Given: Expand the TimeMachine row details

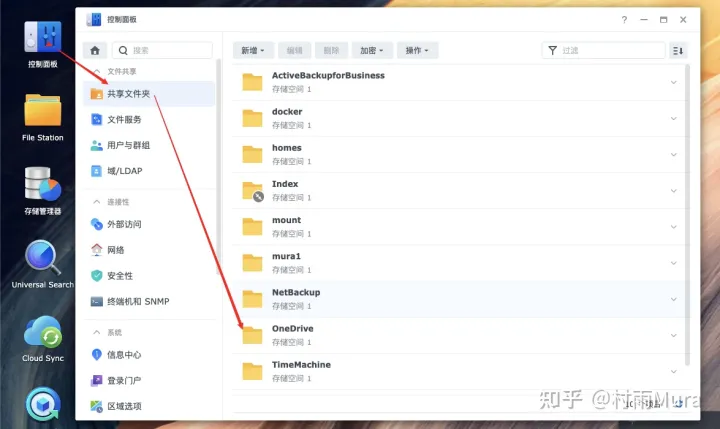Looking at the screenshot, I should [x=674, y=372].
